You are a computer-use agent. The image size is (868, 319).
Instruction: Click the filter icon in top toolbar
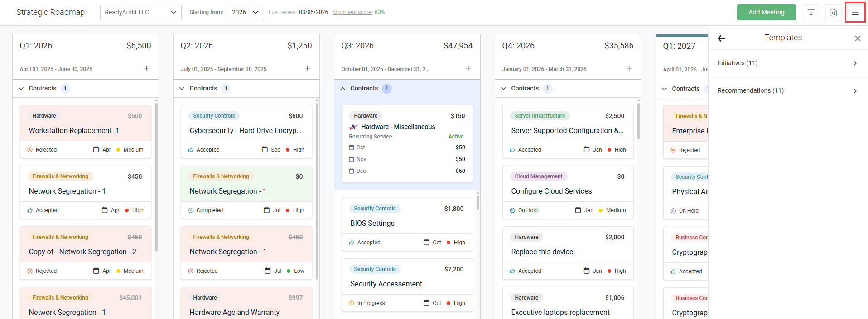pos(811,12)
